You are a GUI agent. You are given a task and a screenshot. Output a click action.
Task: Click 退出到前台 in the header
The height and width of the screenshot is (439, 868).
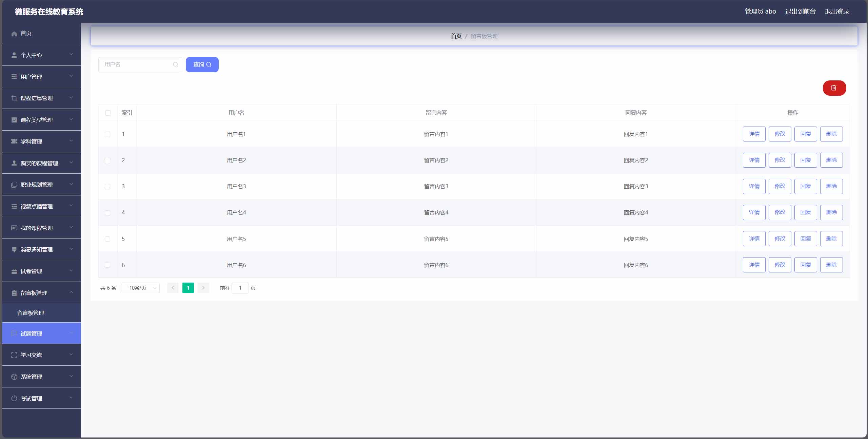pyautogui.click(x=800, y=12)
